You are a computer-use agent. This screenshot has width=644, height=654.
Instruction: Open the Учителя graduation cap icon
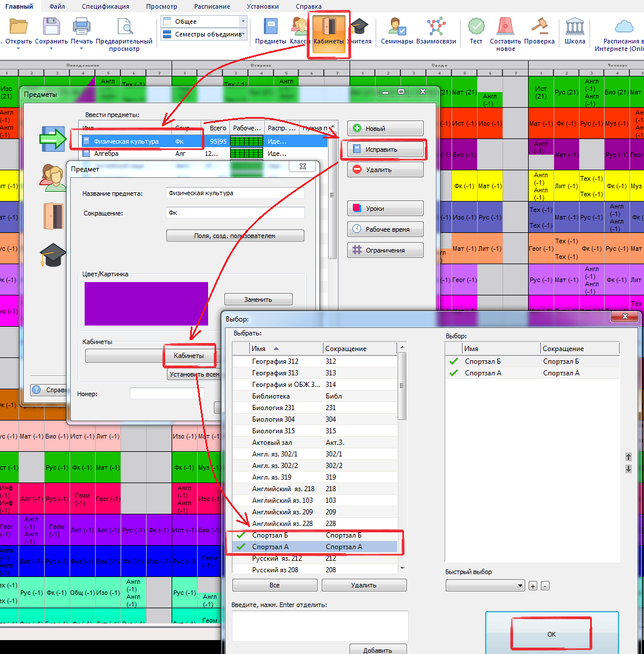[359, 28]
